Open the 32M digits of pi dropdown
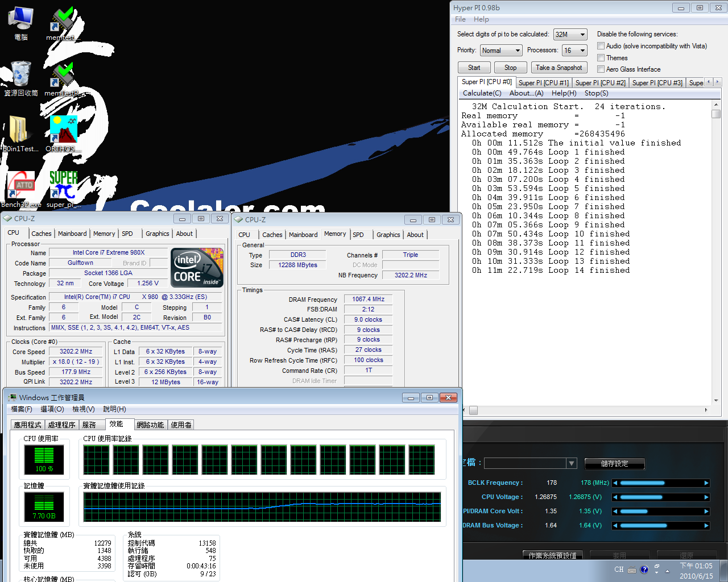 click(570, 35)
